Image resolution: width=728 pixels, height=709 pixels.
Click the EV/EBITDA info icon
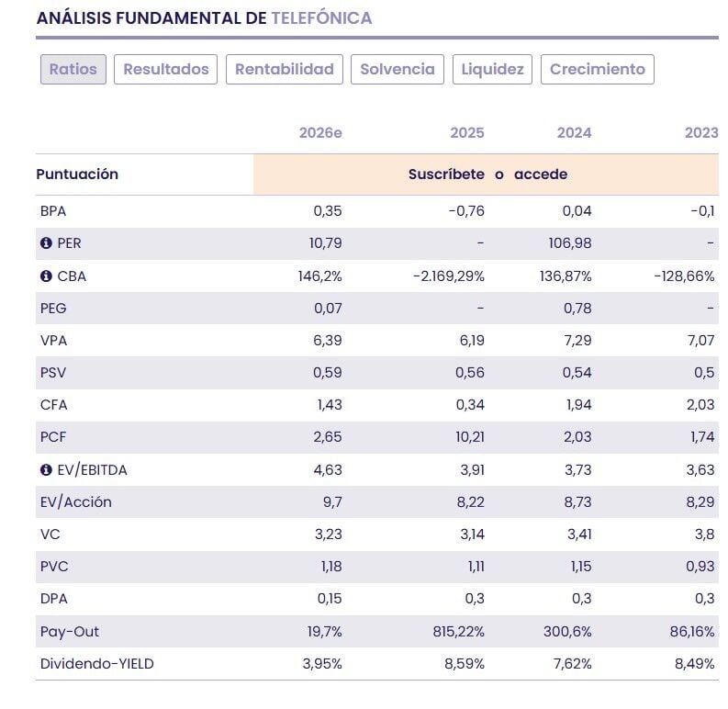tap(46, 470)
